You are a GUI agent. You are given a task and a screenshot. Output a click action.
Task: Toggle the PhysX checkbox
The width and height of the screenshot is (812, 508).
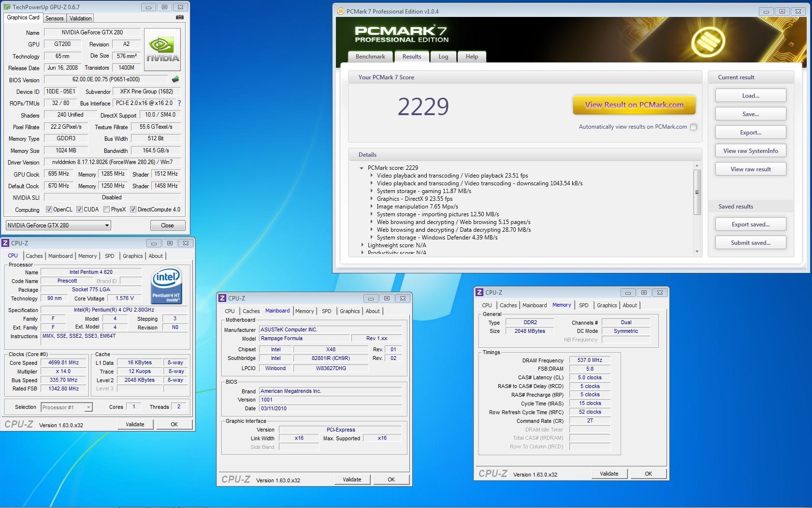106,209
